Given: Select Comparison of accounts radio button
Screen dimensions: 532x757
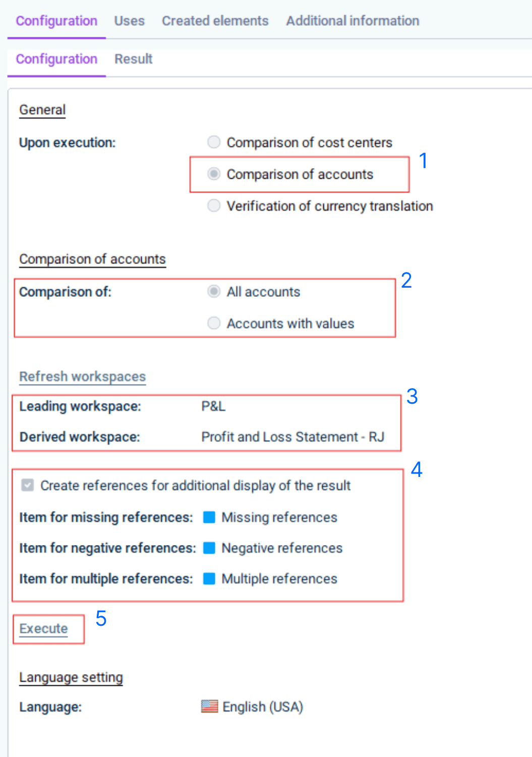Looking at the screenshot, I should [214, 174].
